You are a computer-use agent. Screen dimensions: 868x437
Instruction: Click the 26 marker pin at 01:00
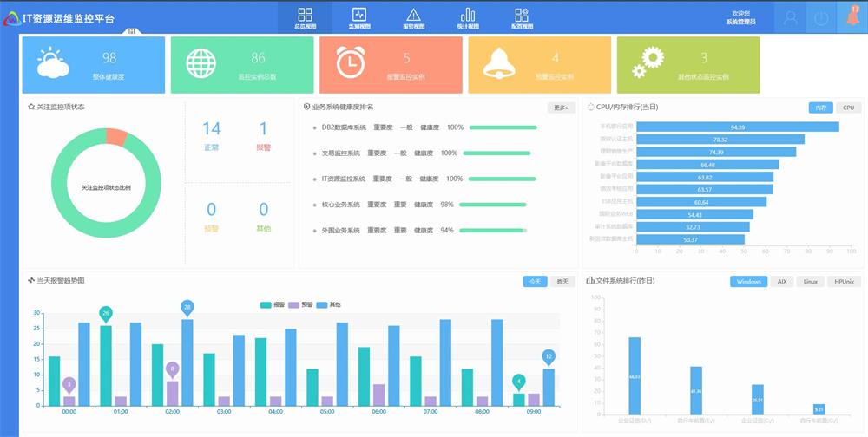(x=106, y=314)
